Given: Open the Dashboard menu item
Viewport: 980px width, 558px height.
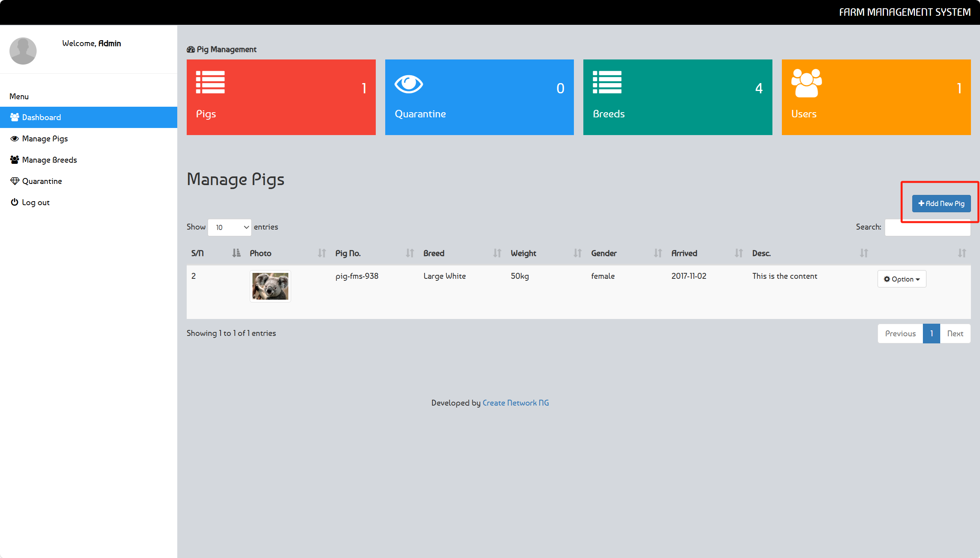Looking at the screenshot, I should click(89, 117).
